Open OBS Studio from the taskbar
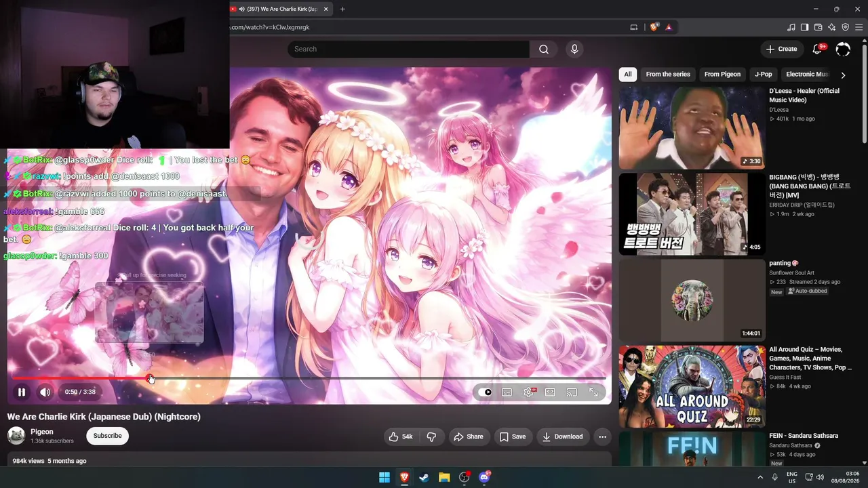 (464, 477)
